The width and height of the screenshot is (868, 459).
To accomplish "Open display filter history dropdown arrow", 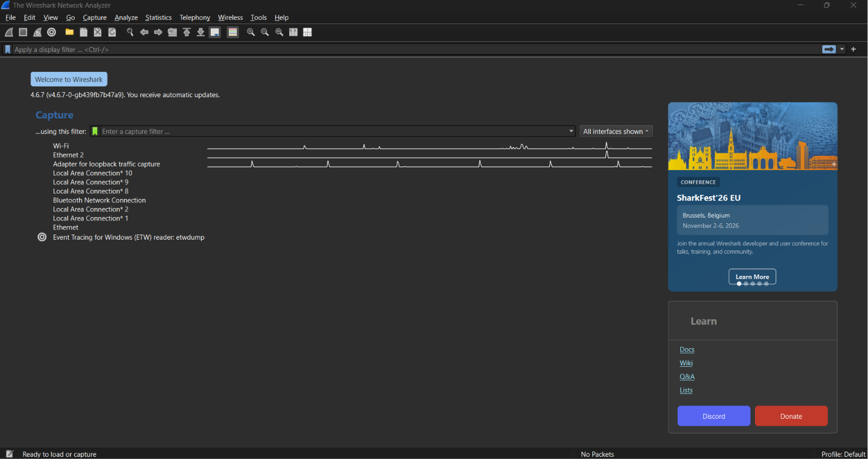I will 842,49.
